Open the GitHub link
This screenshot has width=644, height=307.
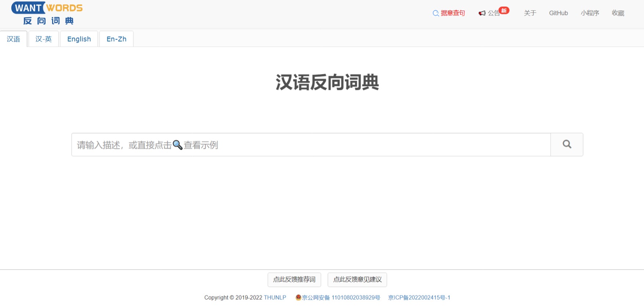pos(559,13)
